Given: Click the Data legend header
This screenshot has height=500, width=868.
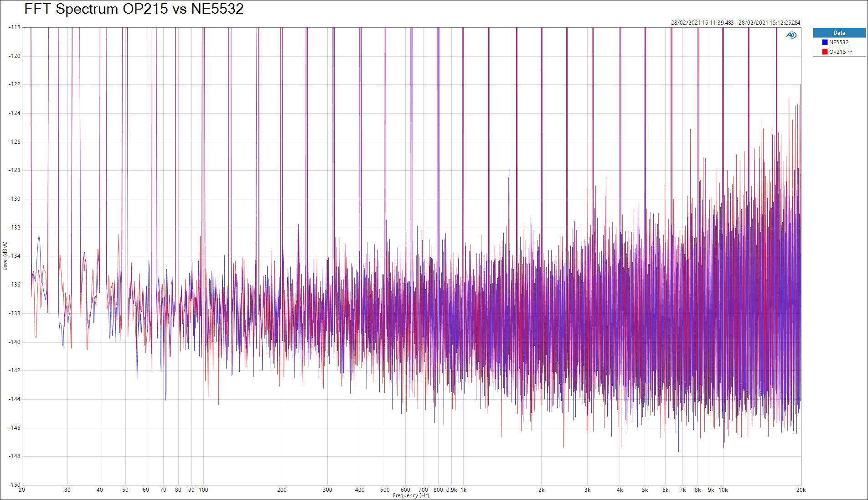Looking at the screenshot, I should coord(839,33).
